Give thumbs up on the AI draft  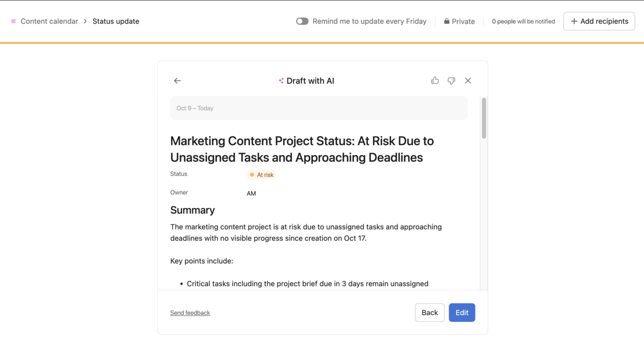tap(435, 80)
